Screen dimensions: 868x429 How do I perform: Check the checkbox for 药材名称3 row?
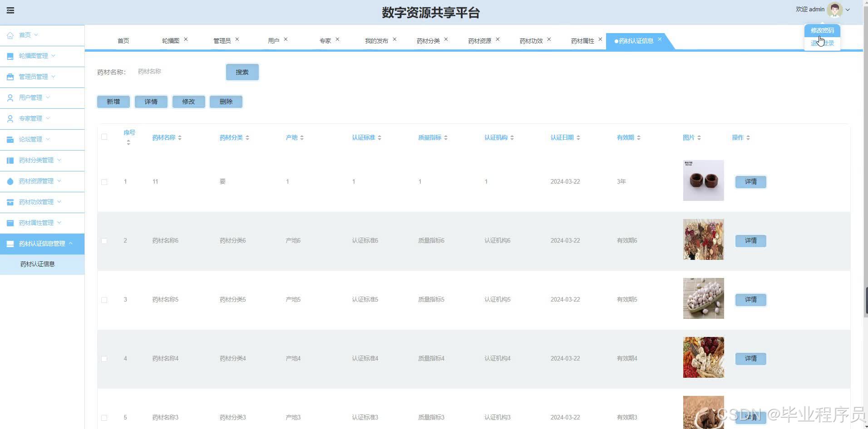coord(104,418)
